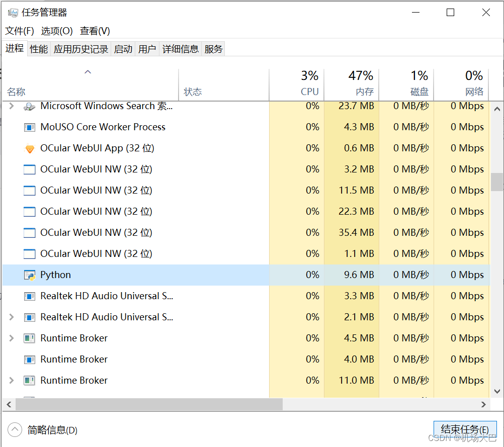Open the 文件(F) menu
The image size is (504, 447).
pyautogui.click(x=20, y=31)
